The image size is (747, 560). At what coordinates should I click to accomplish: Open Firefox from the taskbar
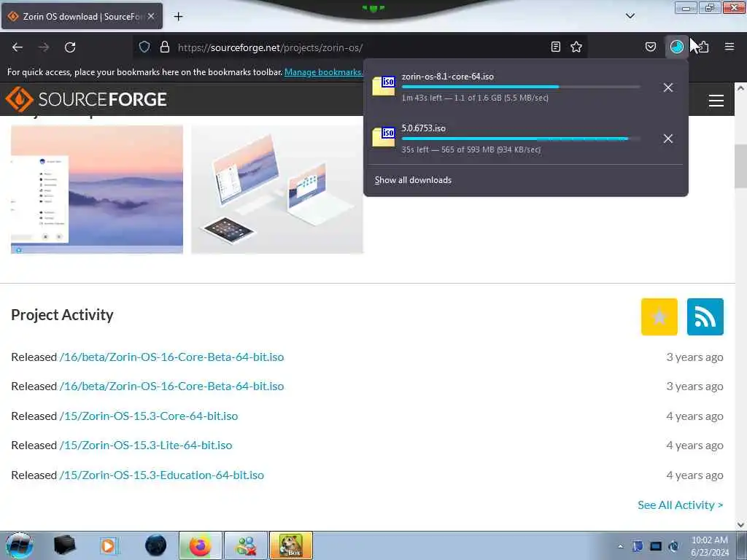tap(201, 545)
